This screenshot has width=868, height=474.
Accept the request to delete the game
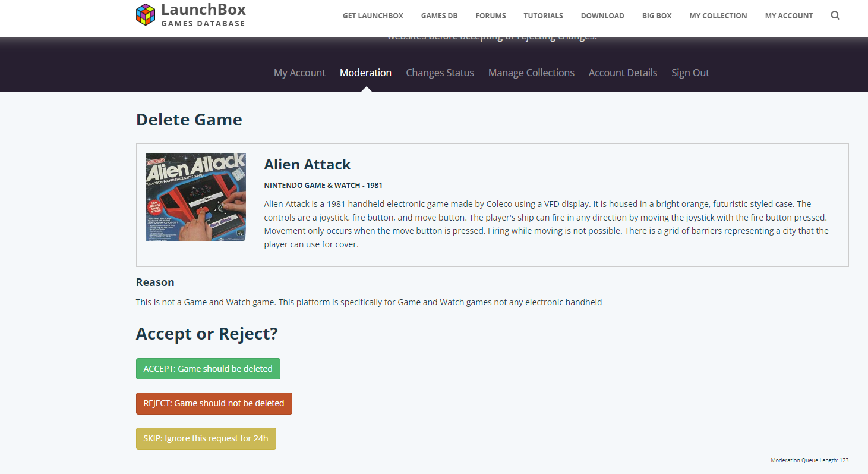click(x=208, y=369)
